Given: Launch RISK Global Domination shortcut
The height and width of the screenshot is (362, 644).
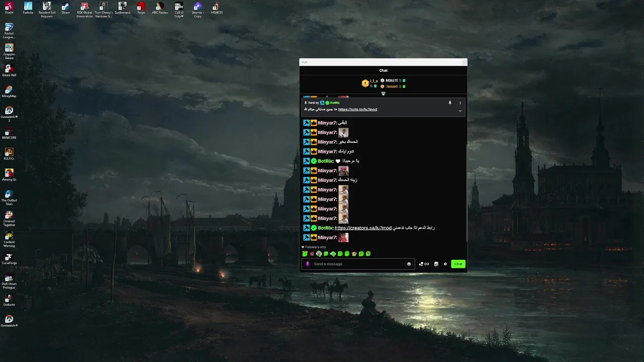Looking at the screenshot, I should pos(85,10).
